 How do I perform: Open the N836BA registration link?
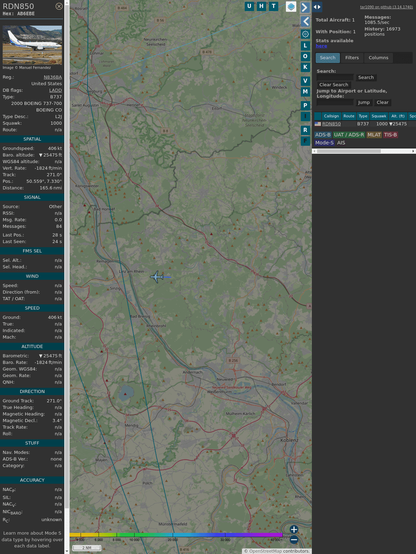tap(53, 77)
